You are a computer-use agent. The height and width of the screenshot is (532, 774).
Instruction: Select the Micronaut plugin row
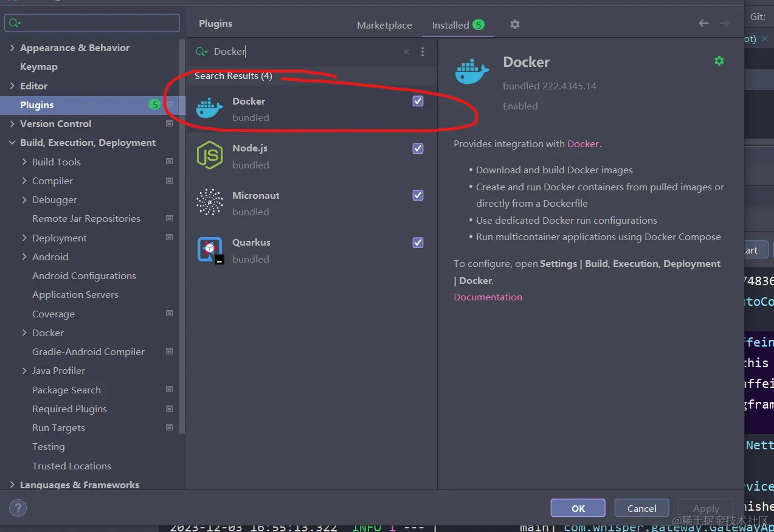(x=312, y=203)
